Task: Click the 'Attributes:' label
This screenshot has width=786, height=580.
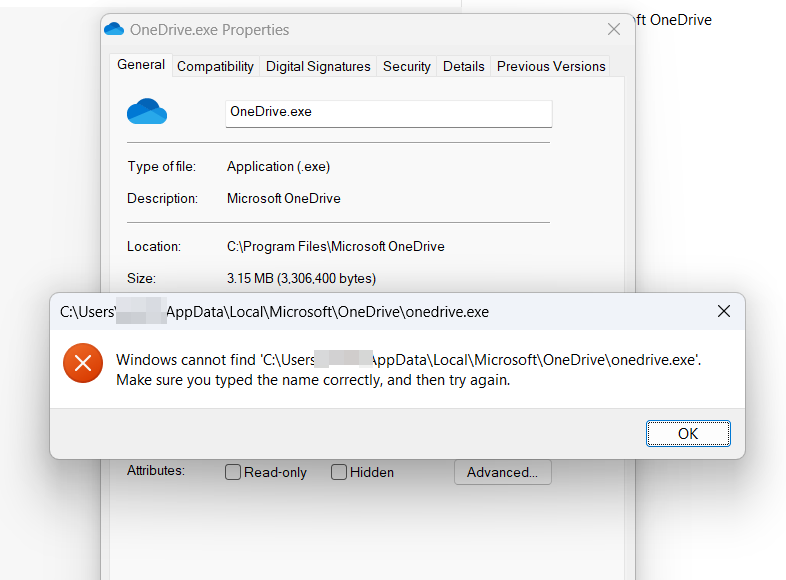Action: (x=156, y=470)
